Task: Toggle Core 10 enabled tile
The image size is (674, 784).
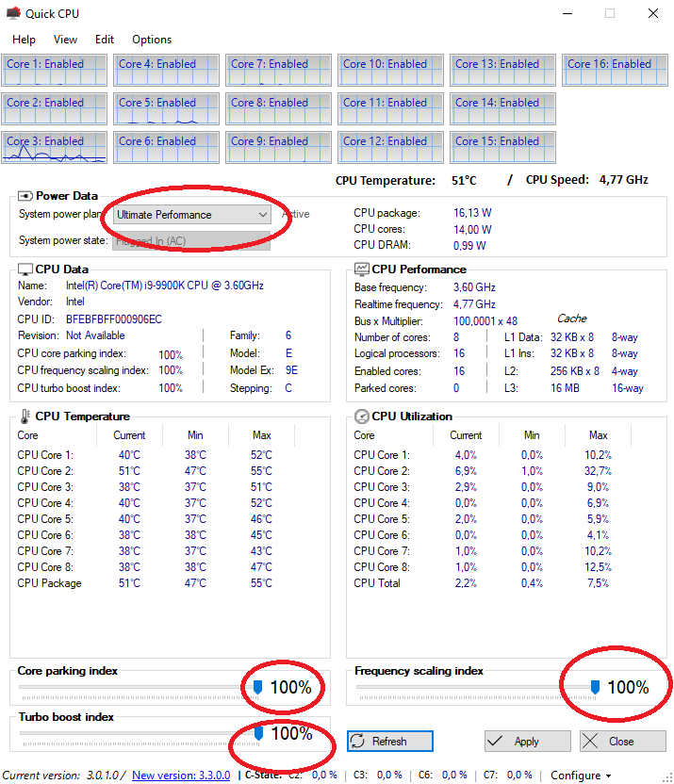Action: [390, 70]
